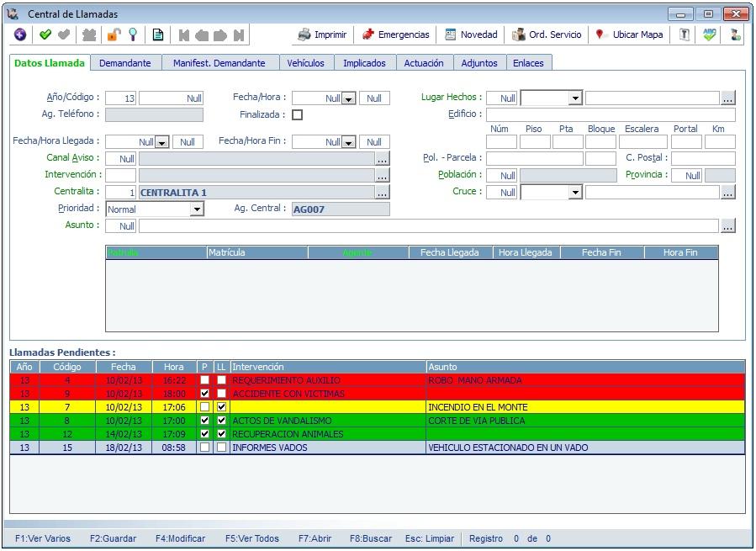This screenshot has width=756, height=551.
Task: Go to next record arrow icon
Action: 220,35
